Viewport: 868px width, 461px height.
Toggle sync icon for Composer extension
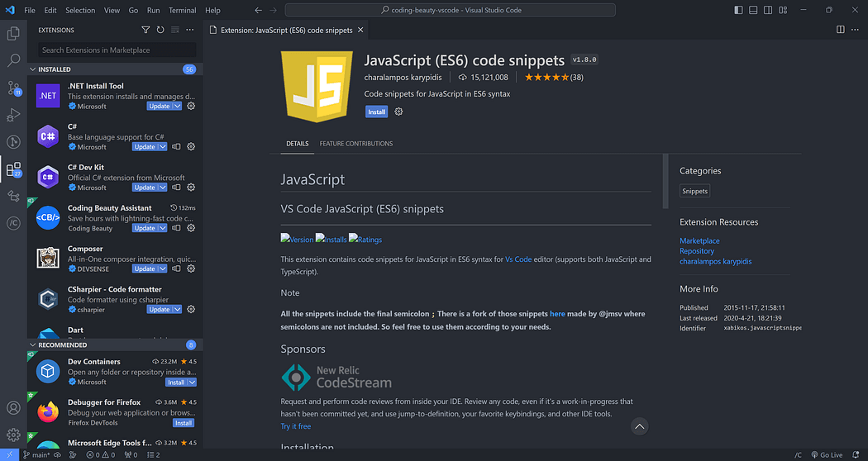coord(176,269)
